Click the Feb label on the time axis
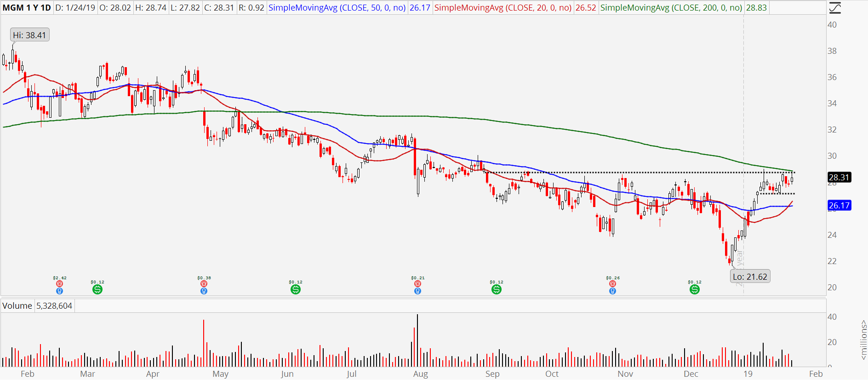 point(28,374)
